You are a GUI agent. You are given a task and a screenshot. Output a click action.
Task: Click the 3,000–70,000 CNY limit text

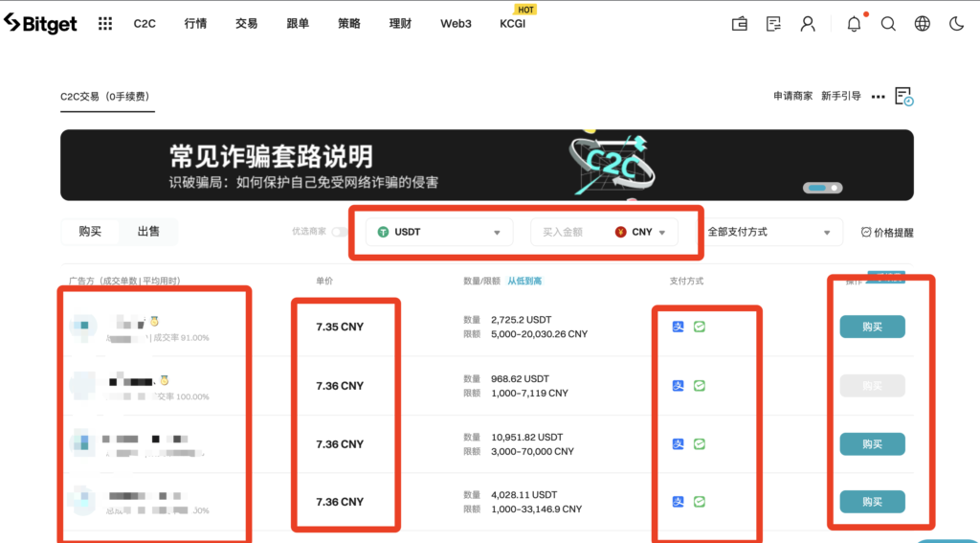[x=532, y=451]
